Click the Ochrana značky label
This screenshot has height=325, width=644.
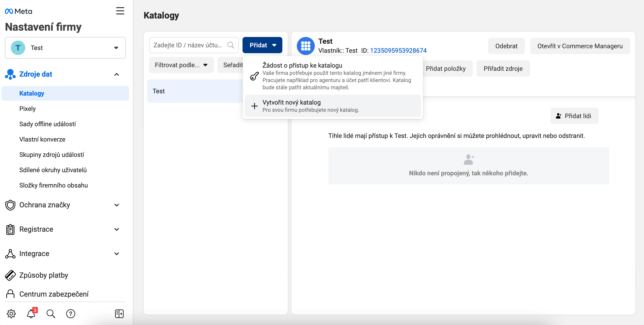click(45, 205)
